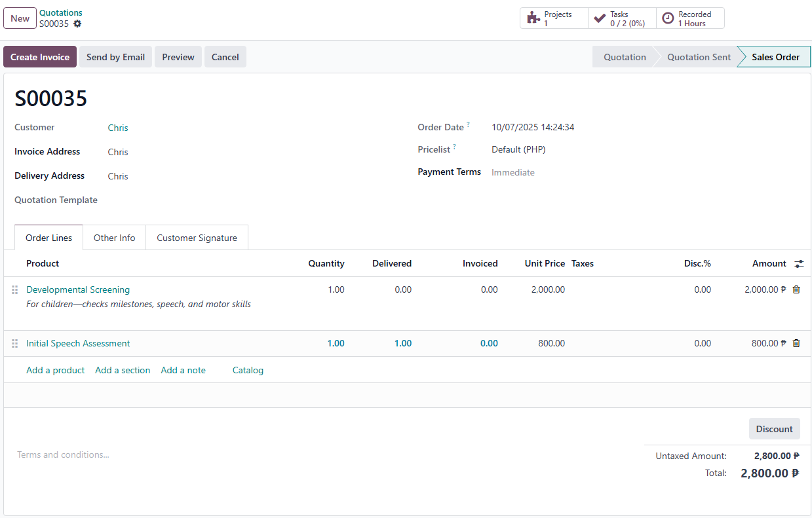Viewport: 812px width, 518px height.
Task: Click trash icon for Initial Speech Assessment
Action: pyautogui.click(x=796, y=343)
